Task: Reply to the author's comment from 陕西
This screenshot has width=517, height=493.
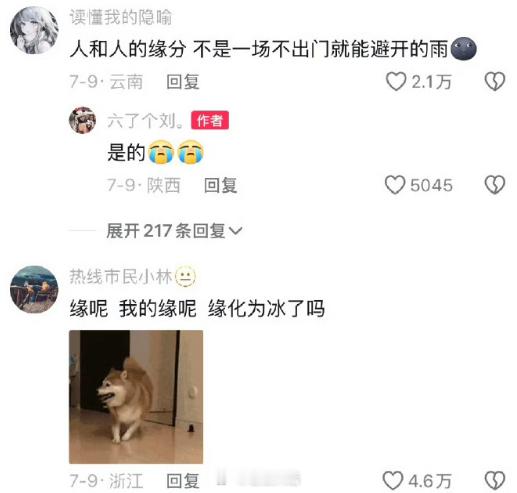Action: (220, 185)
